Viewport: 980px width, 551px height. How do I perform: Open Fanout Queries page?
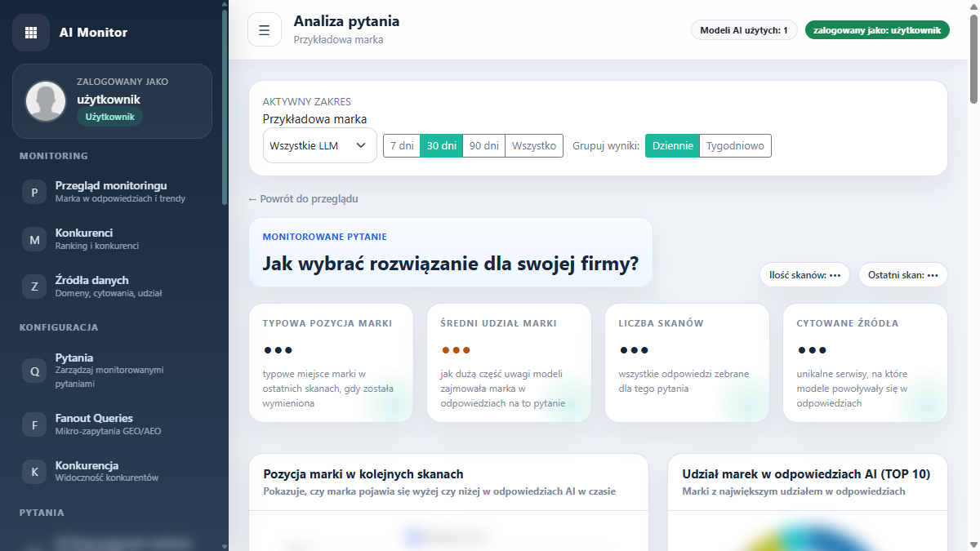[114, 424]
